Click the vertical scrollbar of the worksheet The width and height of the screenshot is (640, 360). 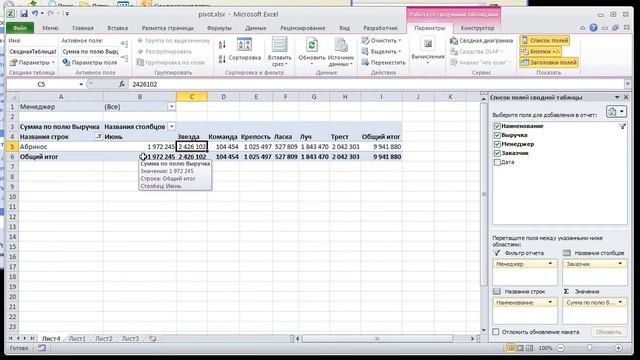click(484, 194)
